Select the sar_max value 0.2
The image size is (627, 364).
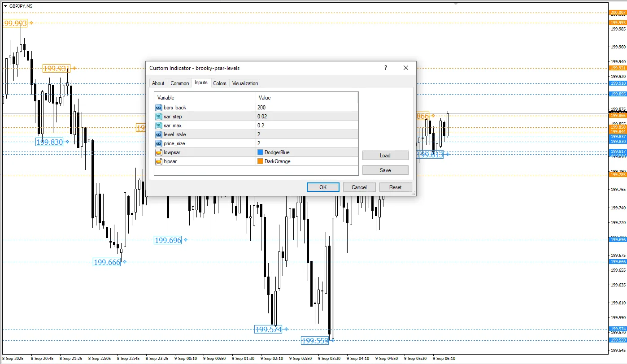307,126
